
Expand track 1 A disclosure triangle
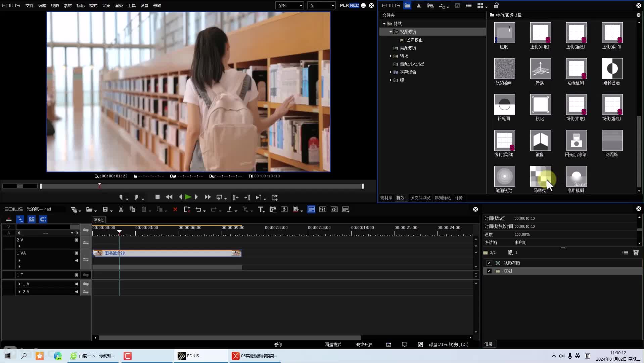[19, 284]
